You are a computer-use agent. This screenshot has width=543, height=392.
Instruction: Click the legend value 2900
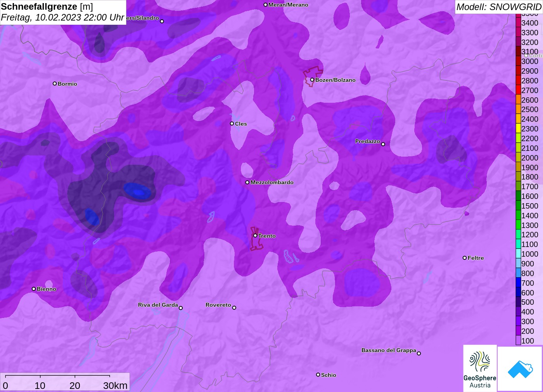[530, 71]
